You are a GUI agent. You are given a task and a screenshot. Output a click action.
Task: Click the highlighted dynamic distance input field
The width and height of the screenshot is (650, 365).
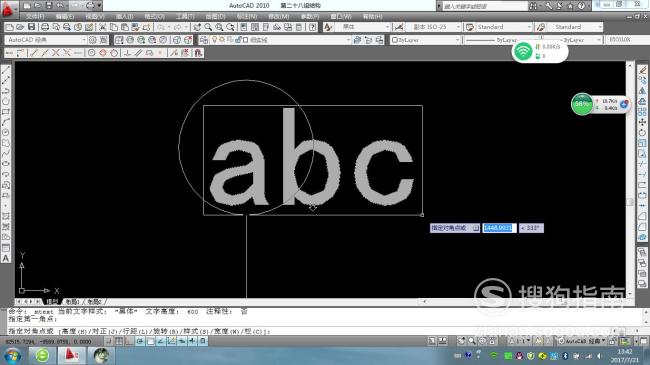(x=500, y=228)
